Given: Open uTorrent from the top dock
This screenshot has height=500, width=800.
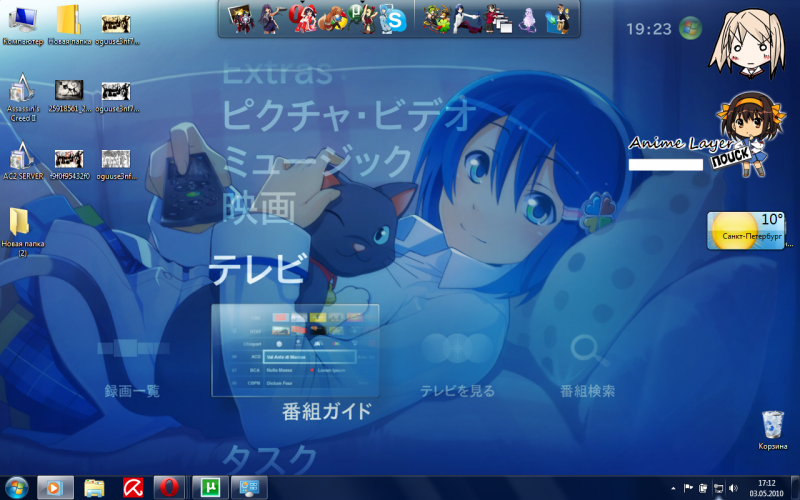Looking at the screenshot, I should [363, 18].
